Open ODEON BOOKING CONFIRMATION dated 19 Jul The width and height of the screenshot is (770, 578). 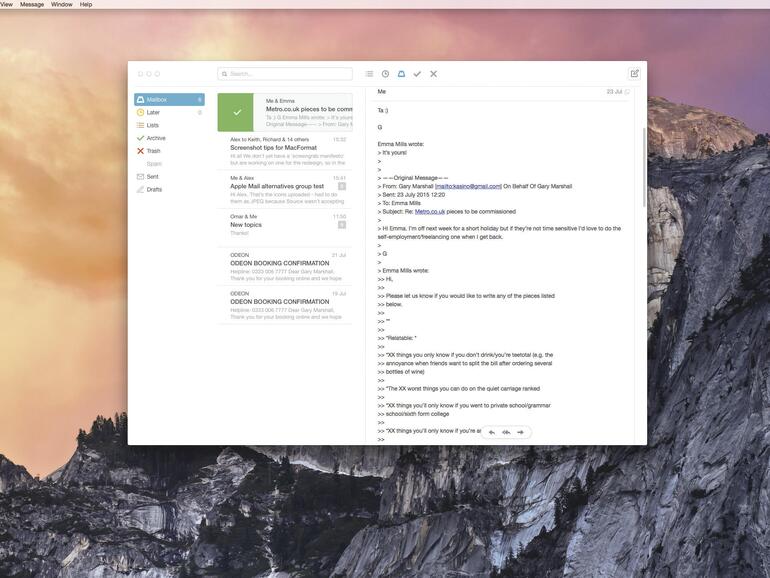coord(285,305)
